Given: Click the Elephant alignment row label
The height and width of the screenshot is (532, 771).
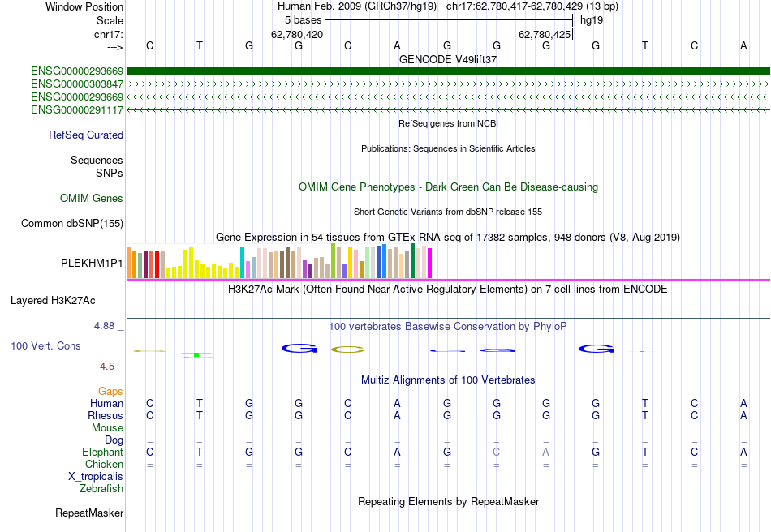Looking at the screenshot, I should pyautogui.click(x=103, y=452).
